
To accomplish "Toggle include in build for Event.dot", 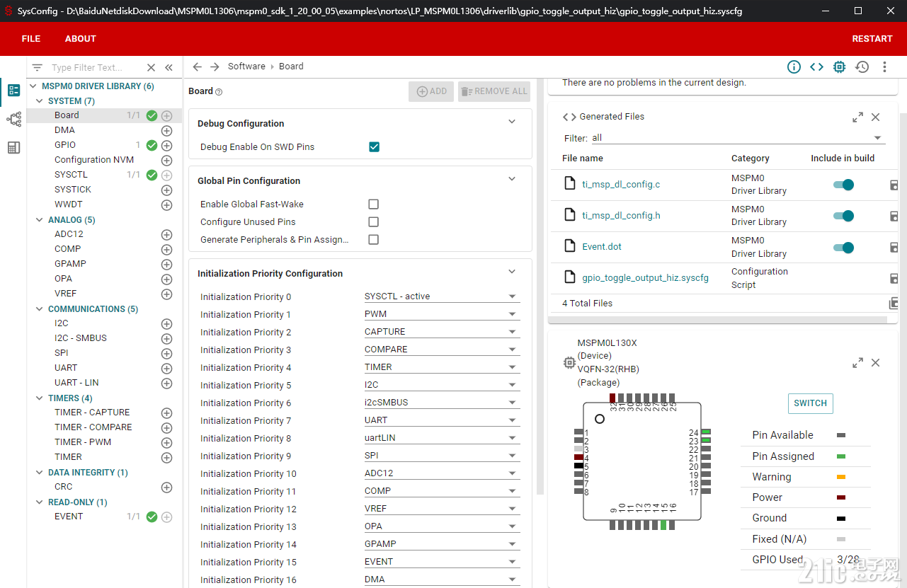I will click(843, 248).
